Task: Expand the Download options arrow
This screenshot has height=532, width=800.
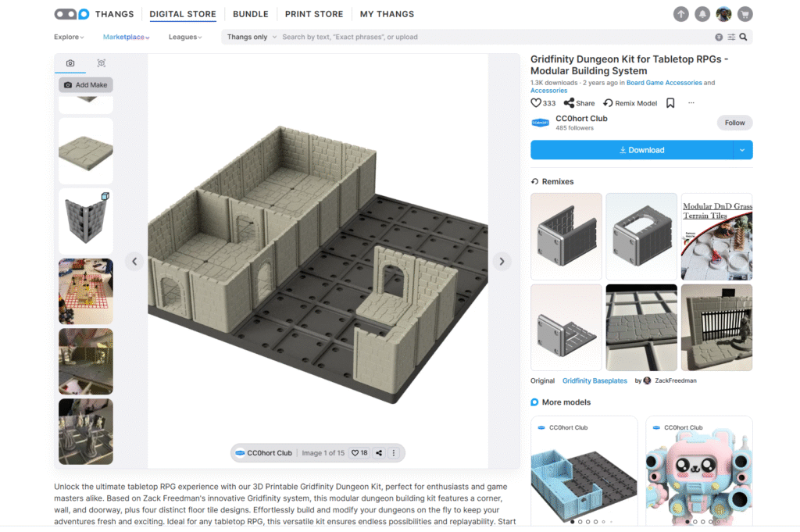Action: point(742,150)
